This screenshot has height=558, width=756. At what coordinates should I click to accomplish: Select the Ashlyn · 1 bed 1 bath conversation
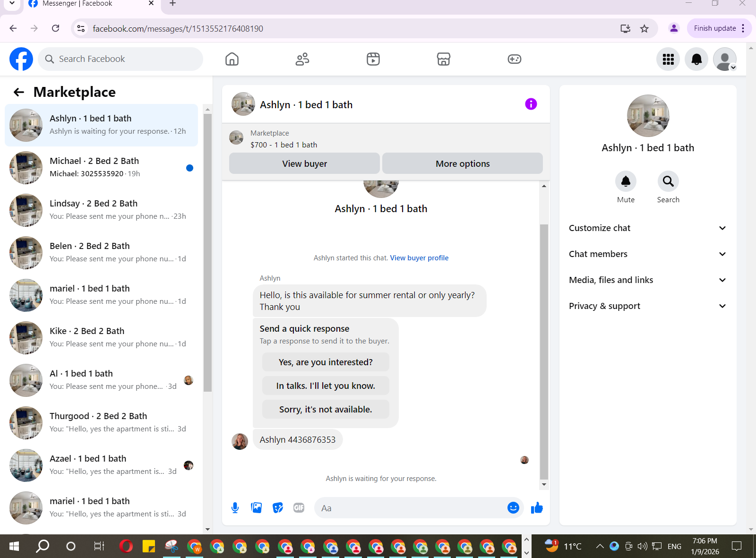pos(101,125)
